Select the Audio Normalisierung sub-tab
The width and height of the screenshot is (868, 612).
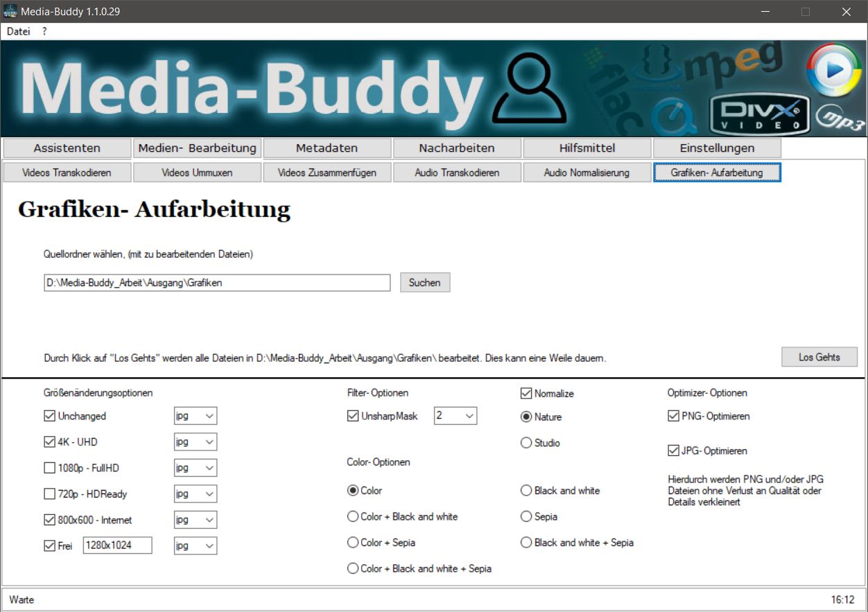[x=587, y=173]
